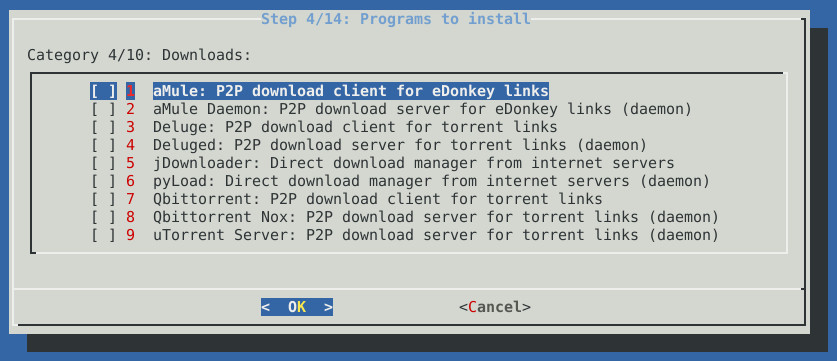Click the aMule P2P download client description
This screenshot has width=837, height=361.
[x=351, y=91]
